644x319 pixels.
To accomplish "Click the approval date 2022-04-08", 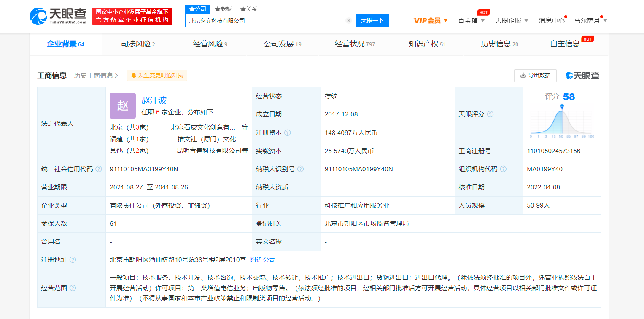I will coord(544,187).
